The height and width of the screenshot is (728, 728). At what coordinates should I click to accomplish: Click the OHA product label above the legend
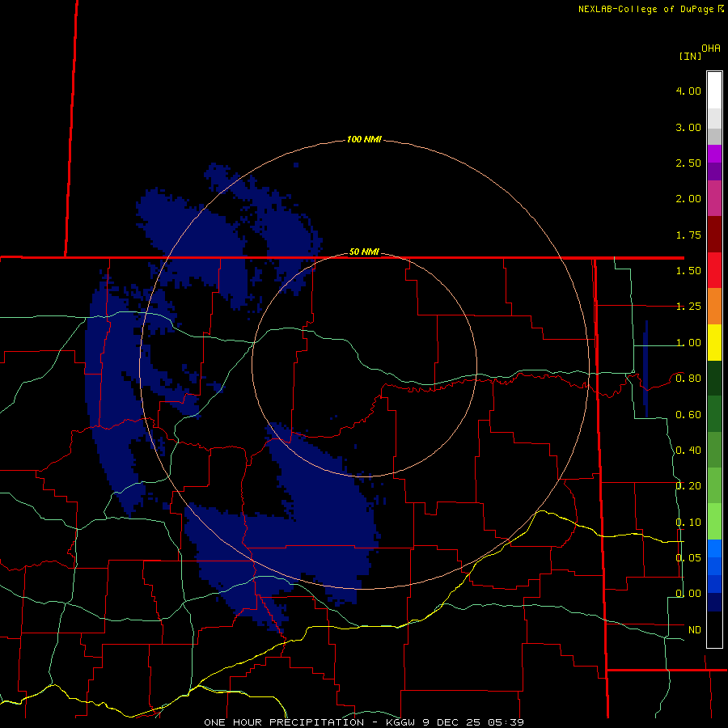coord(711,48)
